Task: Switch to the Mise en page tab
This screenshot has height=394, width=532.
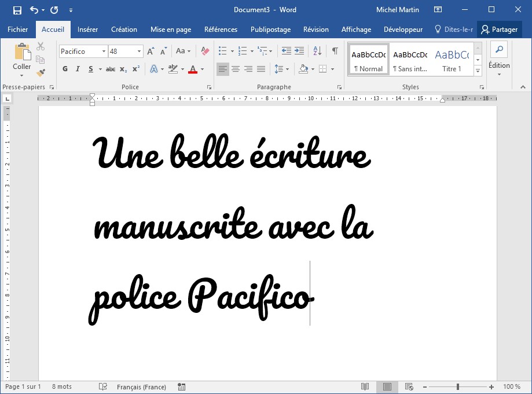Action: tap(171, 30)
